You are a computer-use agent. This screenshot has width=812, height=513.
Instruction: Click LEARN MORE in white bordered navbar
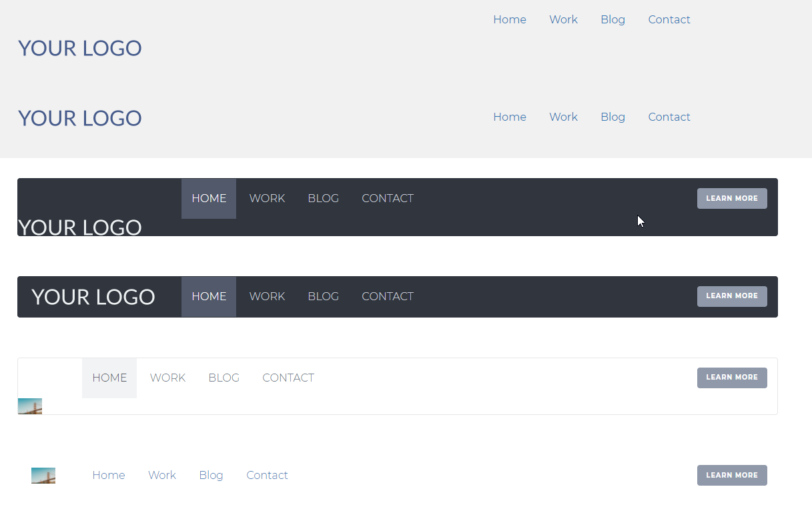[x=732, y=378]
